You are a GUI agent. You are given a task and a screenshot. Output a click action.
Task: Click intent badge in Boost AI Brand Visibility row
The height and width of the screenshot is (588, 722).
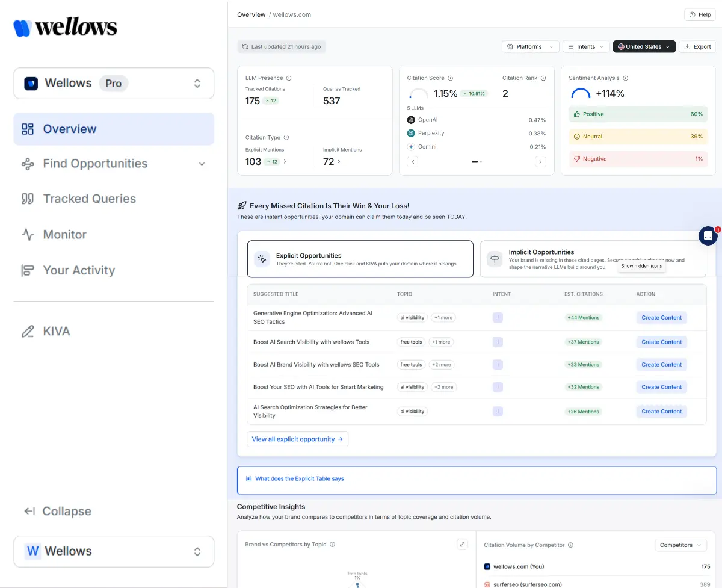click(498, 365)
